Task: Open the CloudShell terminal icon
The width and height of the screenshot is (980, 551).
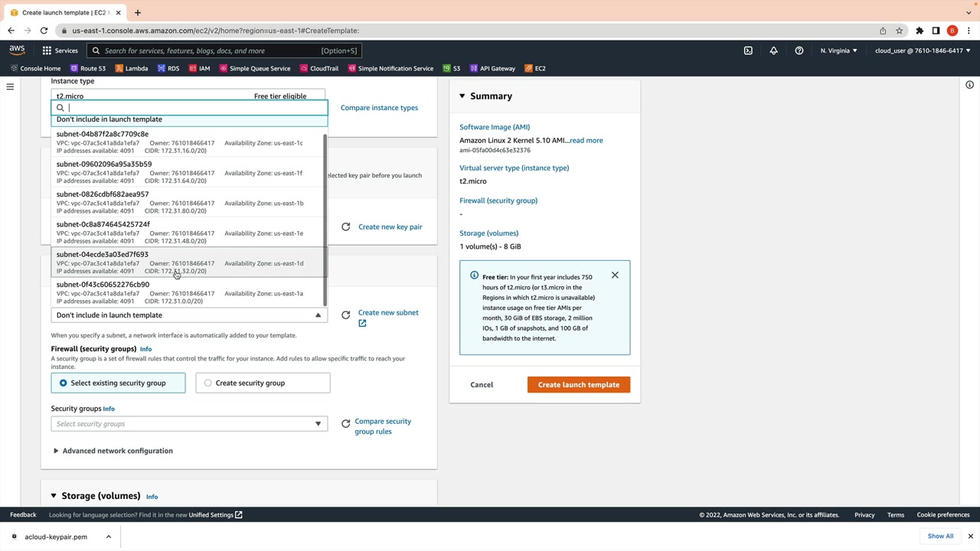Action: [x=748, y=51]
